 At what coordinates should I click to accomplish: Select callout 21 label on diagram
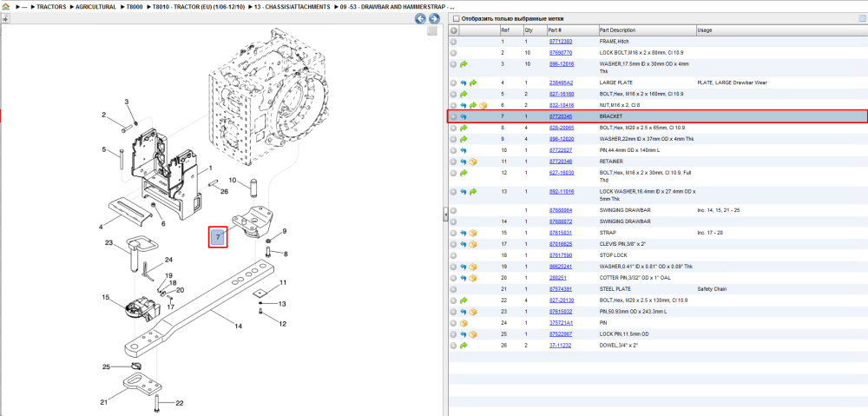point(103,401)
